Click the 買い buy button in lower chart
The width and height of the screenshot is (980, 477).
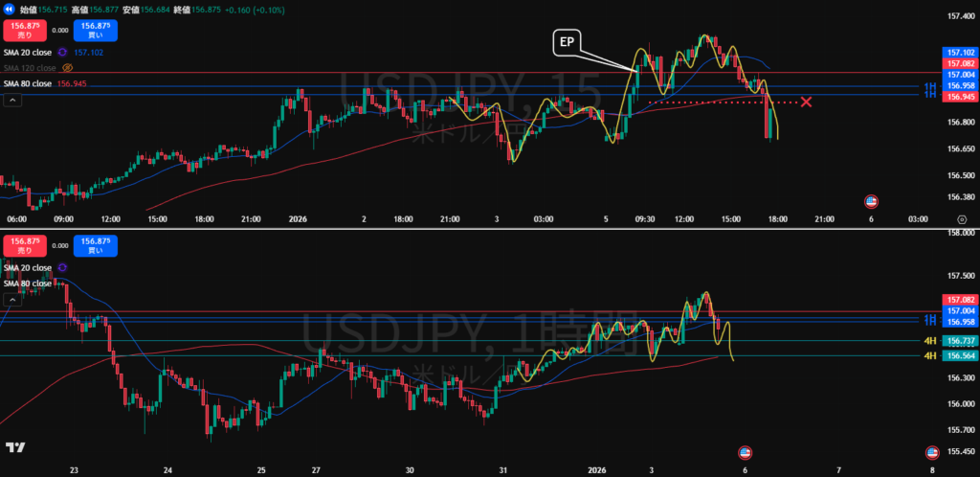click(x=95, y=245)
